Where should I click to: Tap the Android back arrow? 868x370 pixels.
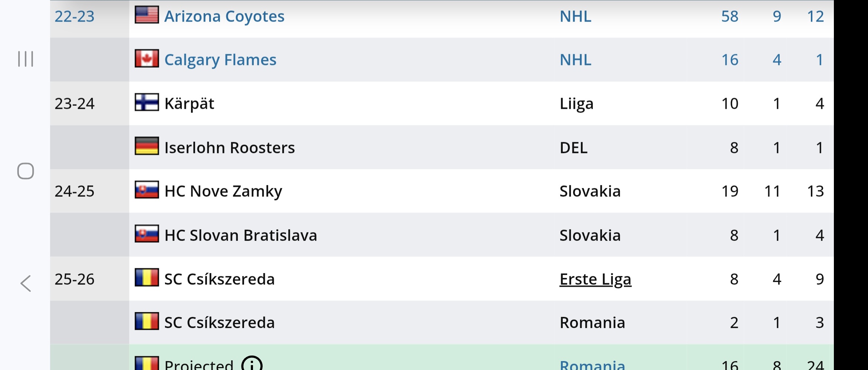(x=26, y=284)
